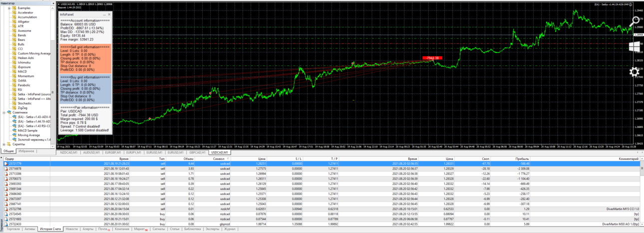Click the Navigator scrollbar down arrow
The image size is (644, 233).
(53, 146)
